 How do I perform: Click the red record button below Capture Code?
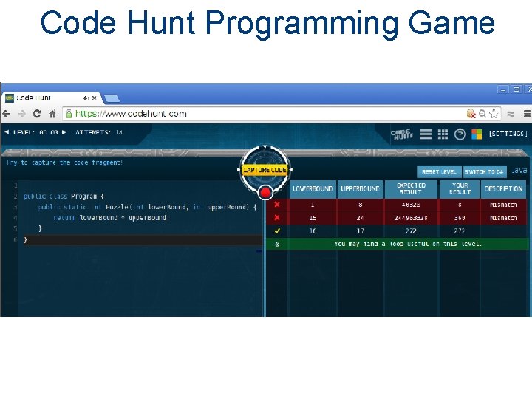coord(265,193)
